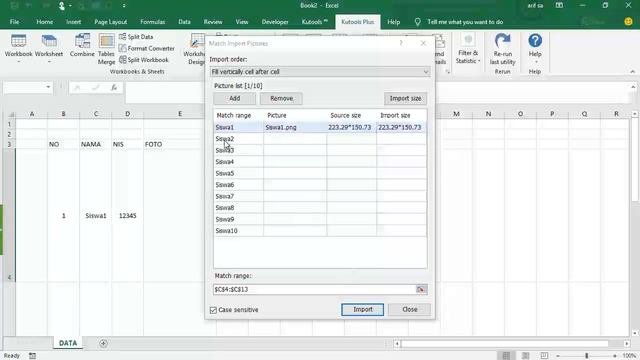Expand the formula bar

[633, 87]
